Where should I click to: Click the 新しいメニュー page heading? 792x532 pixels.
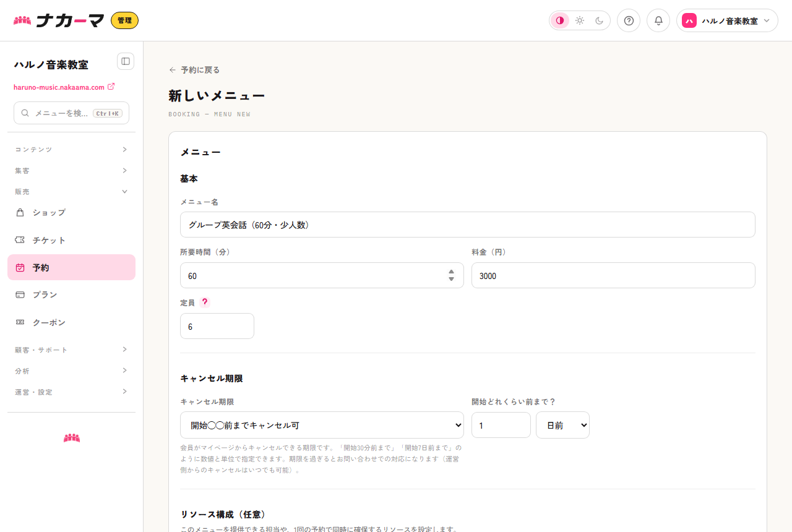pos(217,96)
